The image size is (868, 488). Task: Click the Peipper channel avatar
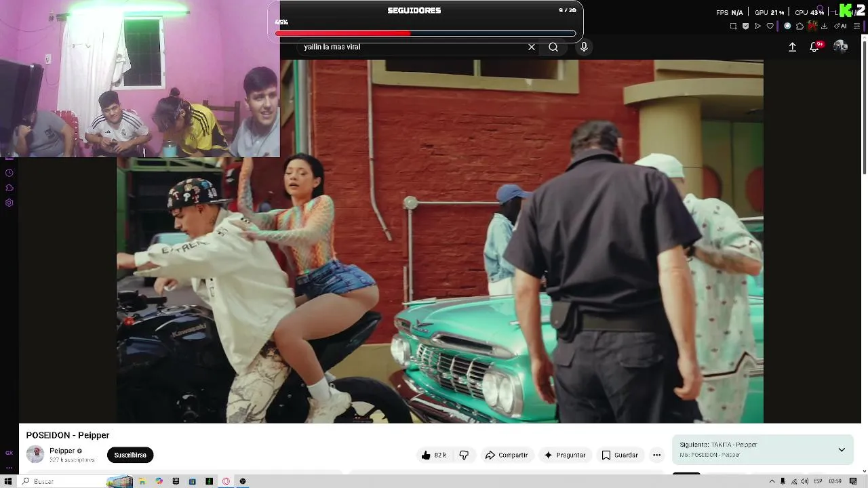pos(35,455)
